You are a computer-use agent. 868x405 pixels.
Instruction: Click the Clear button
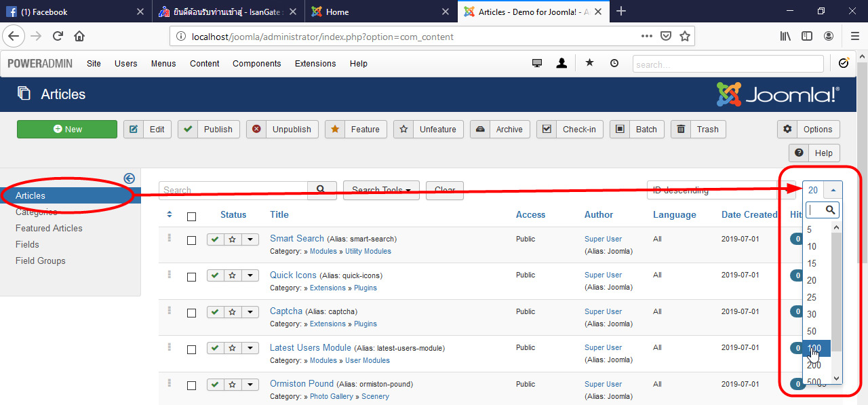(x=444, y=190)
